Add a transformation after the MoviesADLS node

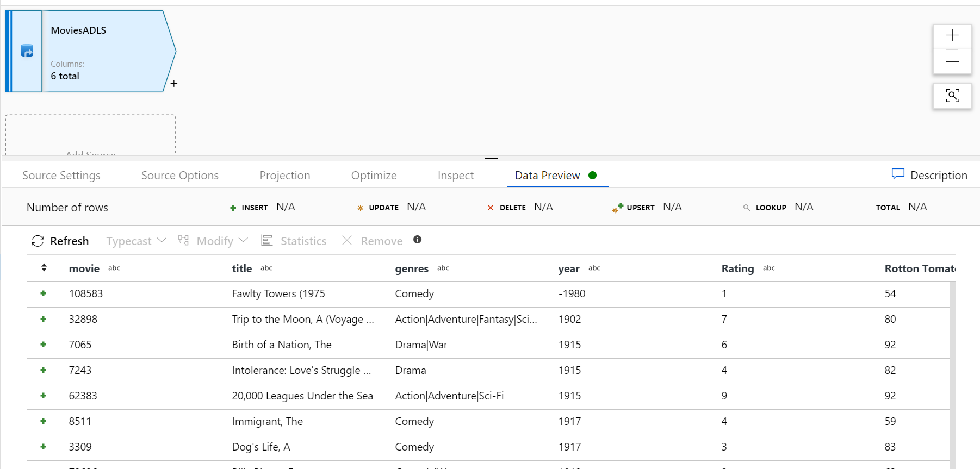pos(174,84)
